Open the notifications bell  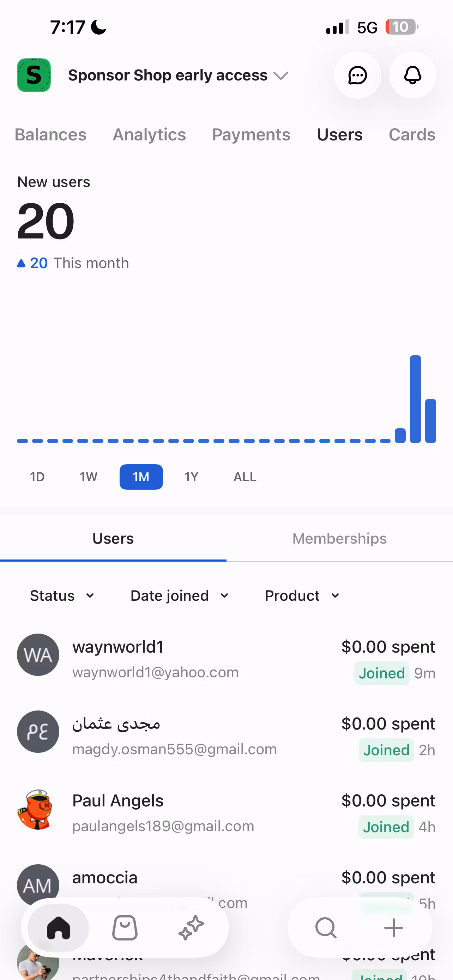pos(413,75)
